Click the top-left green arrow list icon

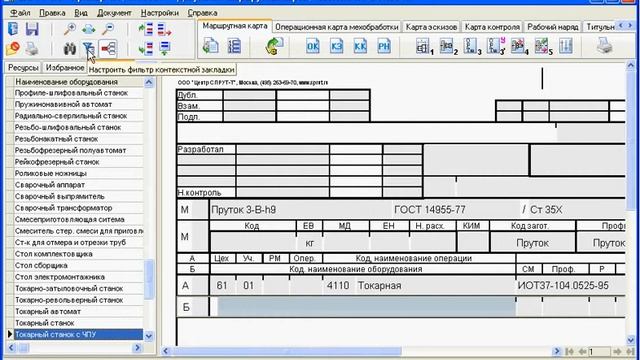(146, 29)
